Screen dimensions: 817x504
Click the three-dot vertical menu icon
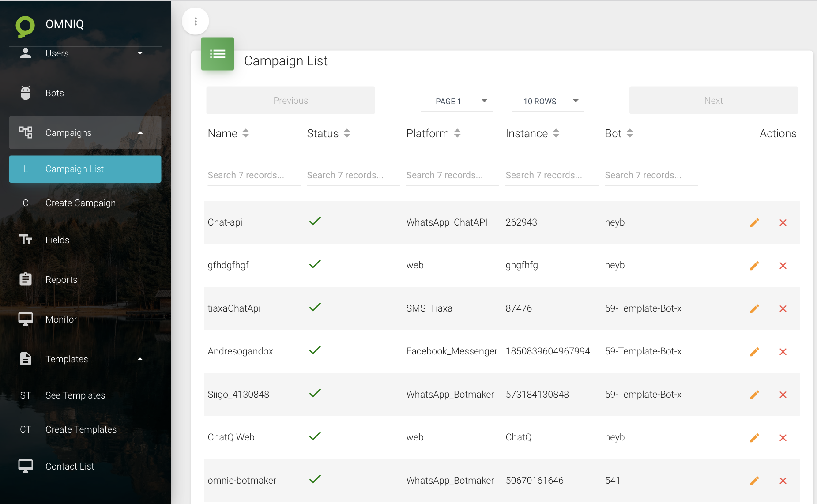196,21
